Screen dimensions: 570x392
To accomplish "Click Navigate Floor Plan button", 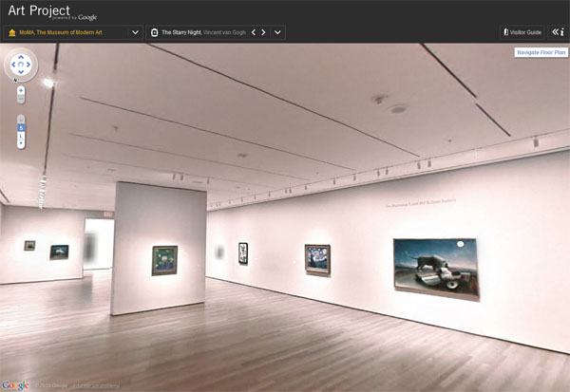I will [x=541, y=52].
